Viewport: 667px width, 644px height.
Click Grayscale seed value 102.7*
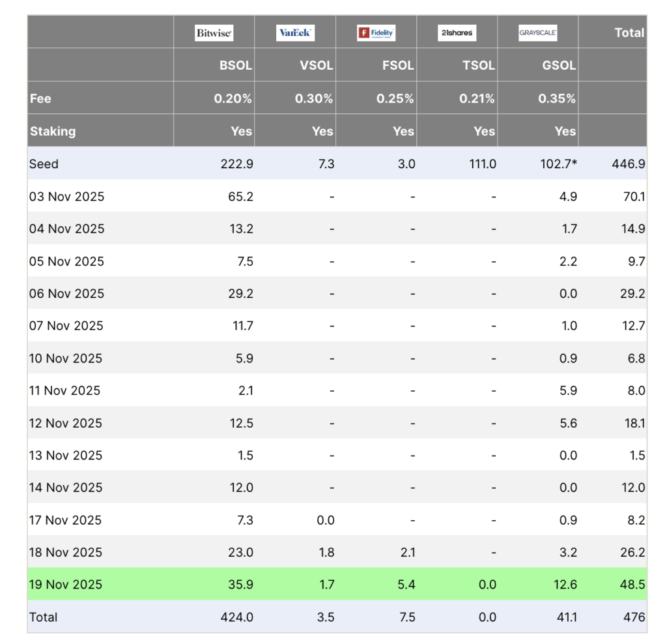click(558, 164)
